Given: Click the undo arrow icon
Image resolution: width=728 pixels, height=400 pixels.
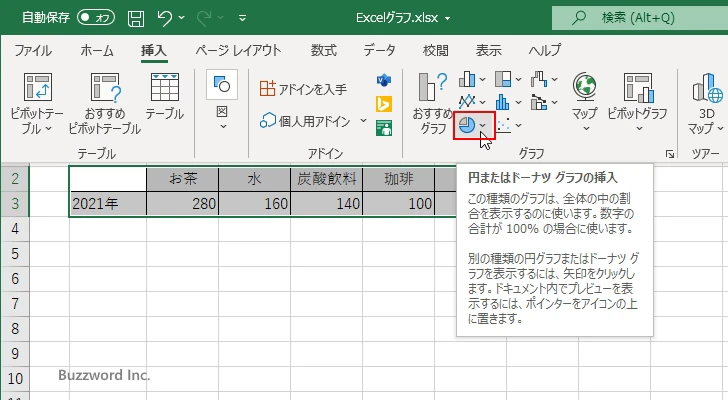Looking at the screenshot, I should point(164,18).
